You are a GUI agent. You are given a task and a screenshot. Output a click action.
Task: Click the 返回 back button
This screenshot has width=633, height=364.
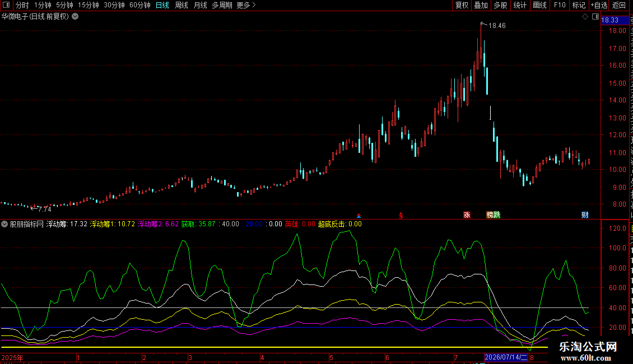618,5
